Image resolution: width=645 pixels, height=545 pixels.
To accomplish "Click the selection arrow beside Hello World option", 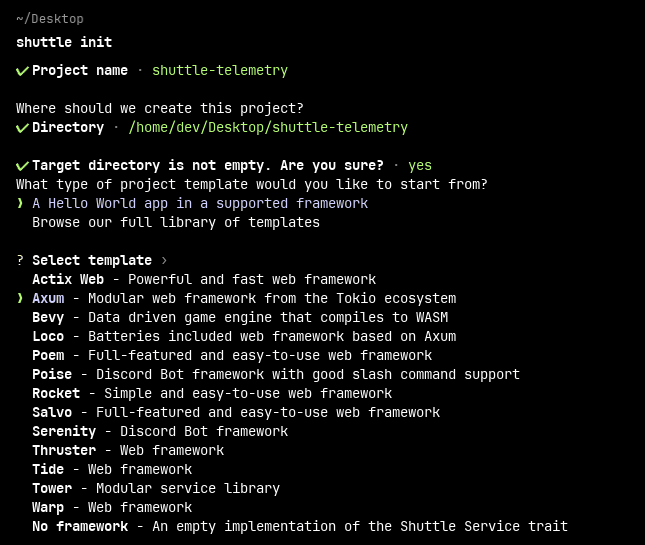I will pyautogui.click(x=20, y=203).
